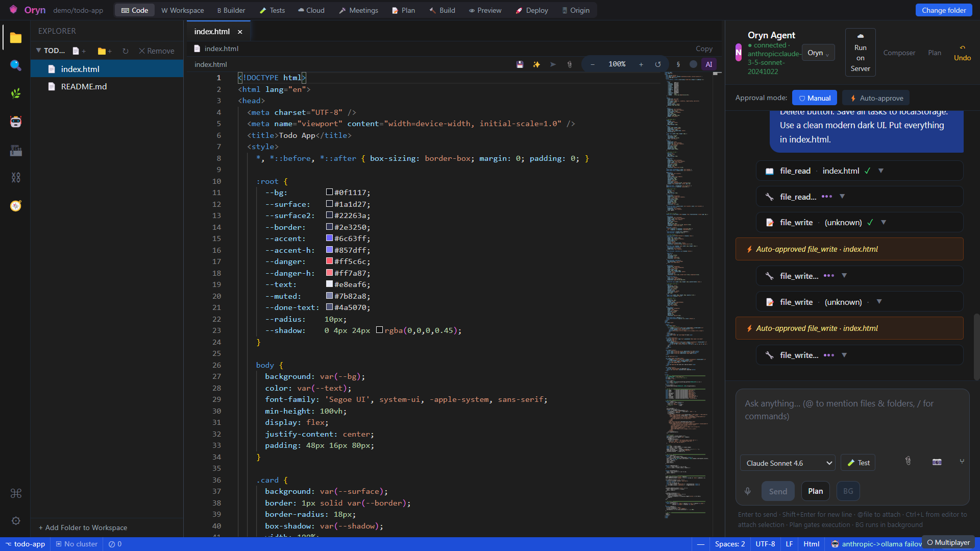This screenshot has height=551, width=980.
Task: Click the run arrow icon in editor toolbar
Action: coord(553,64)
